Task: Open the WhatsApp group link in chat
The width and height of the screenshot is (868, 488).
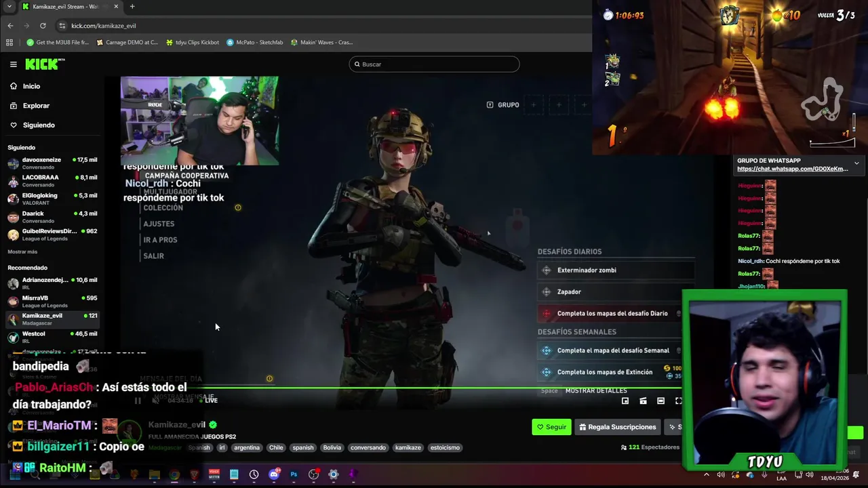Action: click(x=792, y=169)
